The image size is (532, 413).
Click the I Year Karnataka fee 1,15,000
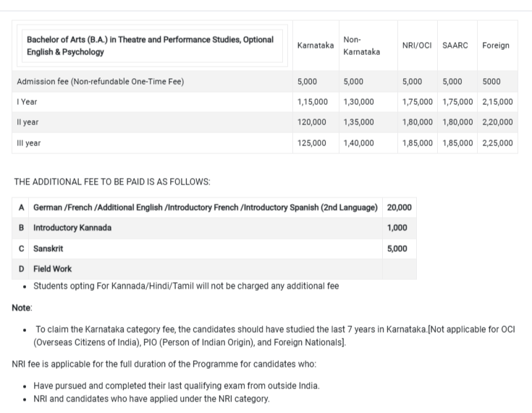[x=313, y=102]
